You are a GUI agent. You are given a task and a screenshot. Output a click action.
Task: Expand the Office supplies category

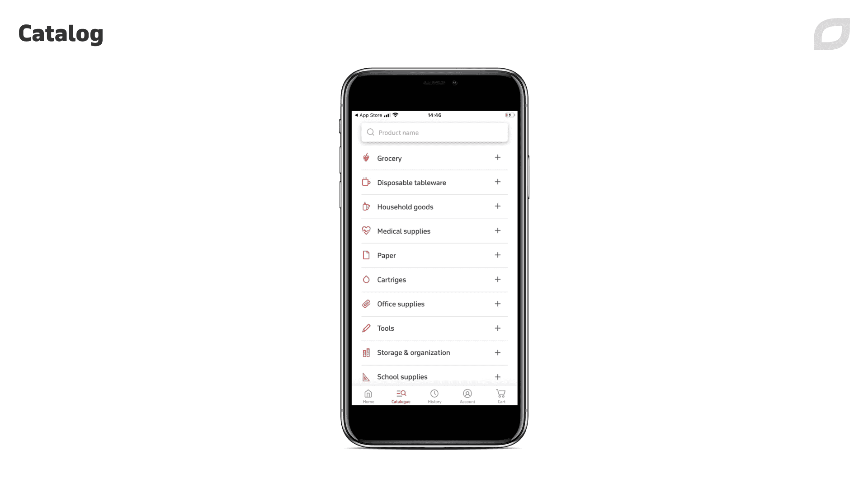coord(497,303)
